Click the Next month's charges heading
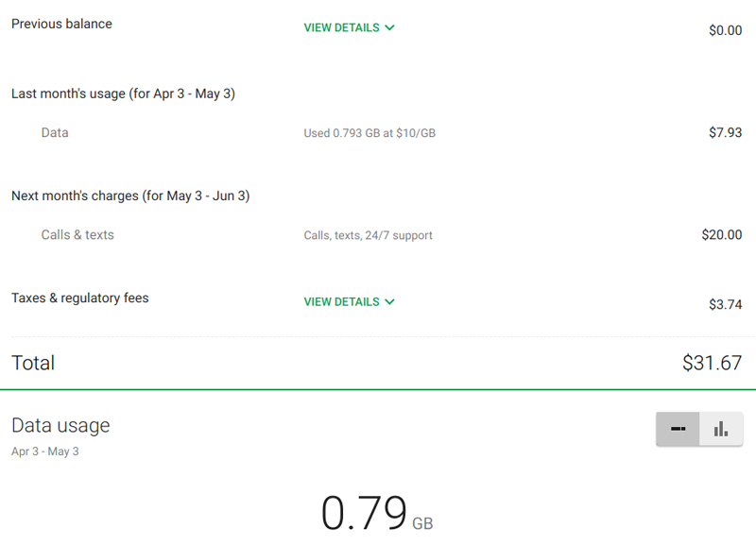The width and height of the screenshot is (756, 545). click(x=130, y=196)
